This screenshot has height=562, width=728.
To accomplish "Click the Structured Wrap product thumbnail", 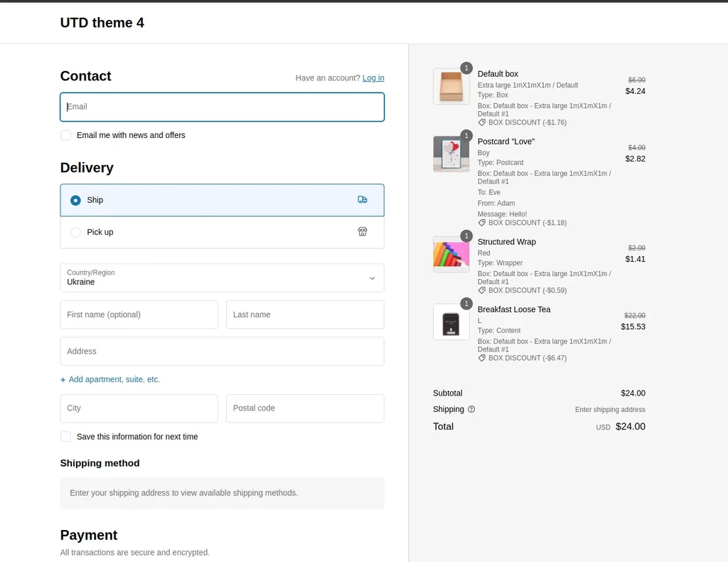I will pos(451,255).
